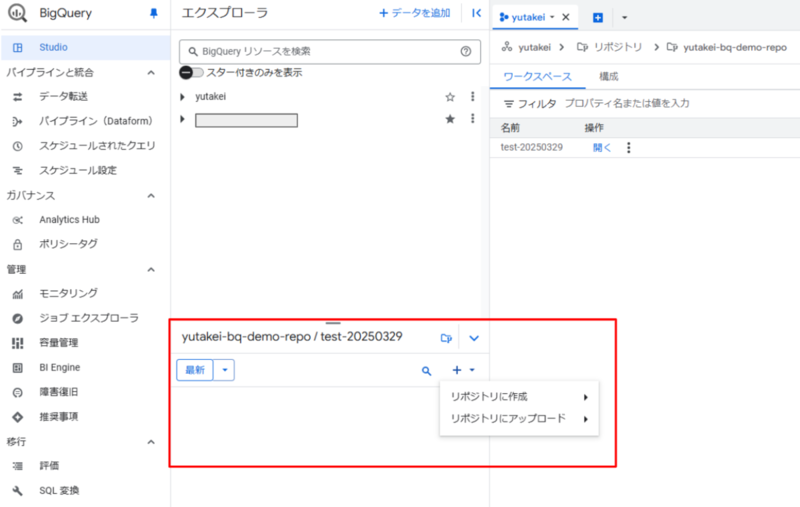Click the repository icon beside test-20250329 path
Screen dimensions: 800x507
point(446,338)
